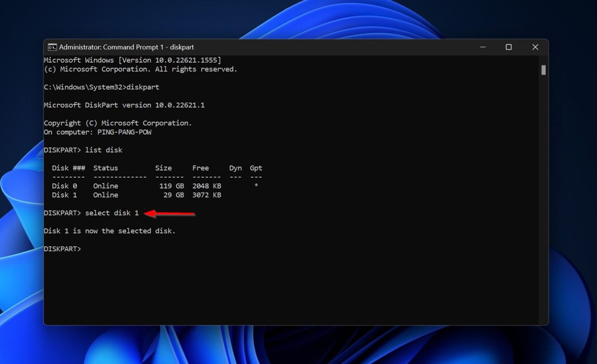Select the 'list disk' command line
The width and height of the screenshot is (597, 364).
(x=104, y=150)
